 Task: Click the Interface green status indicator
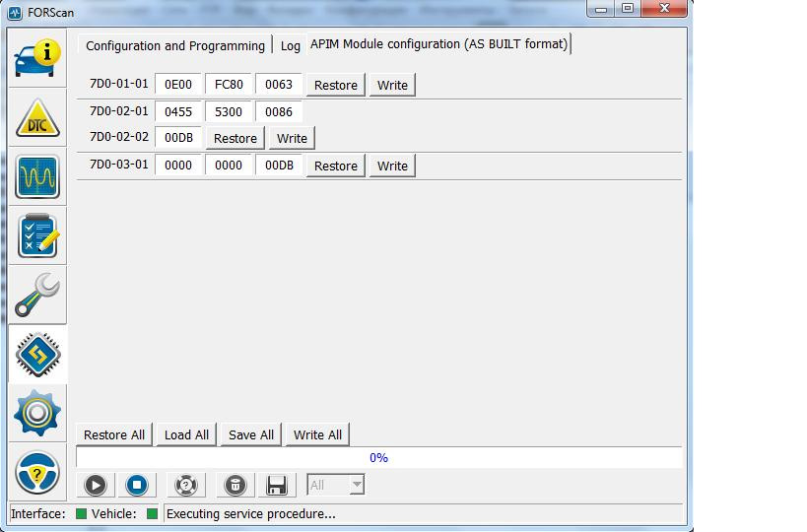point(81,513)
